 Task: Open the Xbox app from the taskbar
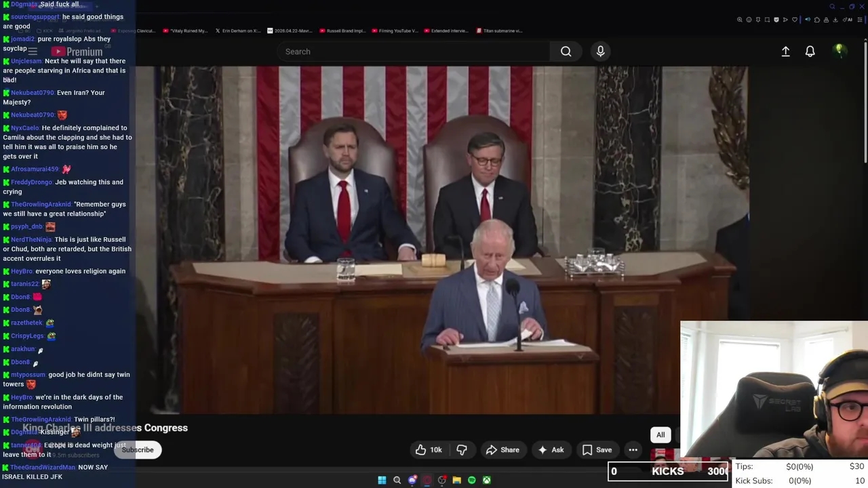pos(486,480)
